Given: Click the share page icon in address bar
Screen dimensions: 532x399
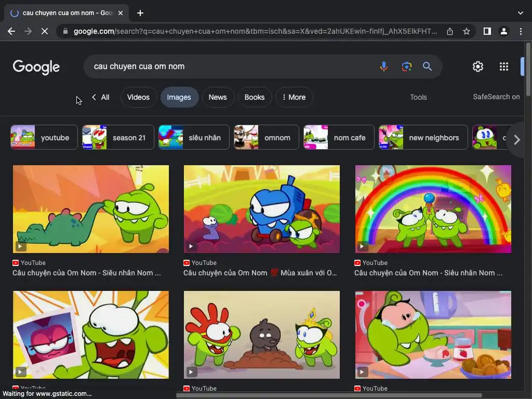Looking at the screenshot, I should coord(450,32).
